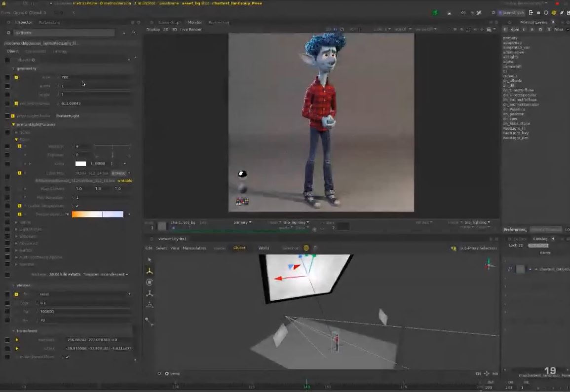Viewport: 570px width, 392px height.
Task: Click the size input field showing 700
Action: (96, 77)
